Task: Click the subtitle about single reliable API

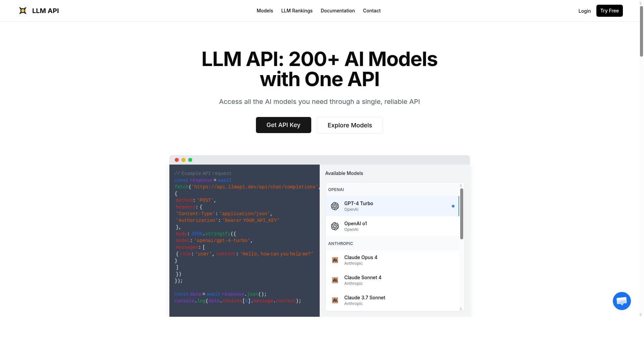Action: (319, 102)
